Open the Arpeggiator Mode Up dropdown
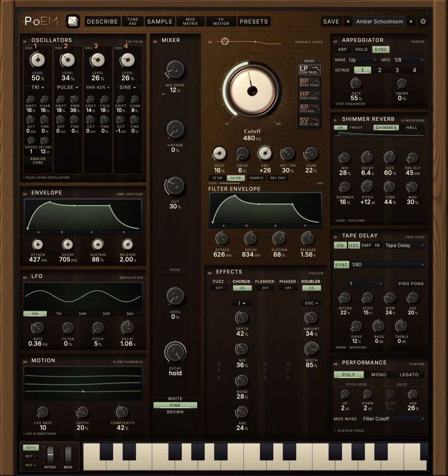Screen dimensions: 448x476 coord(363,60)
